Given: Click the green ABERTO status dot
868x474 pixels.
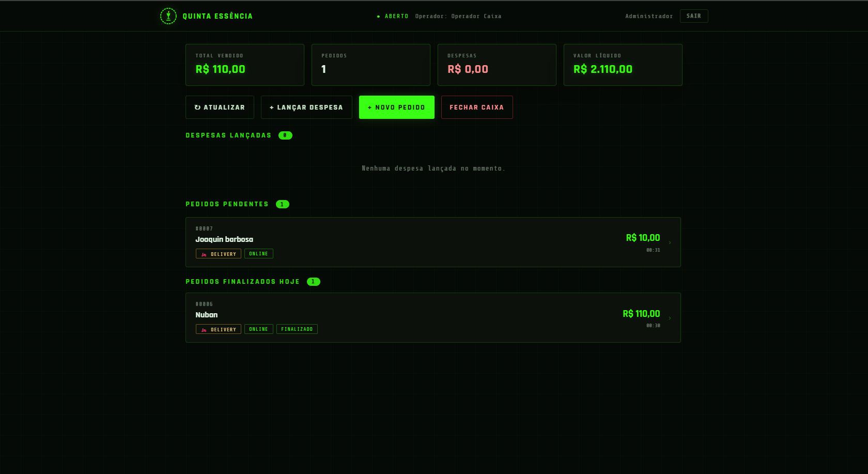Looking at the screenshot, I should (378, 17).
